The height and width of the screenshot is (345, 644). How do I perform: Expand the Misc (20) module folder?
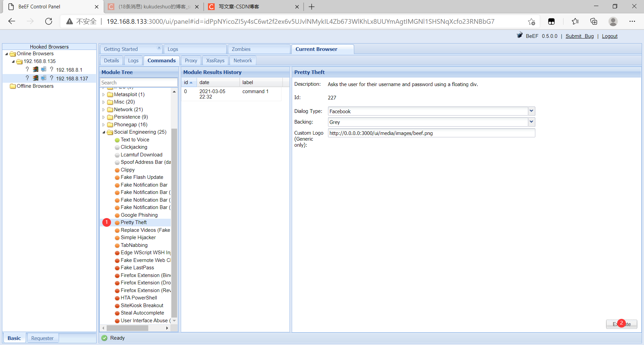click(103, 102)
